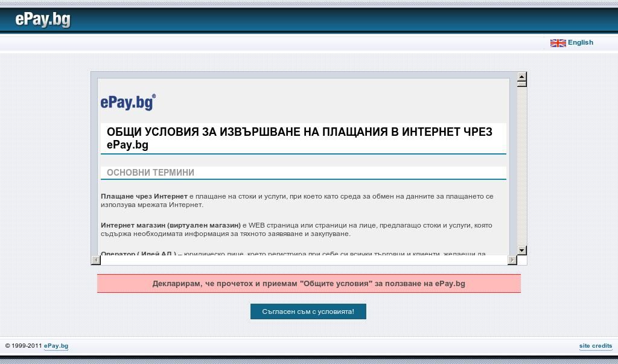
Task: Open the ePay.bg footer link
Action: tap(56, 346)
